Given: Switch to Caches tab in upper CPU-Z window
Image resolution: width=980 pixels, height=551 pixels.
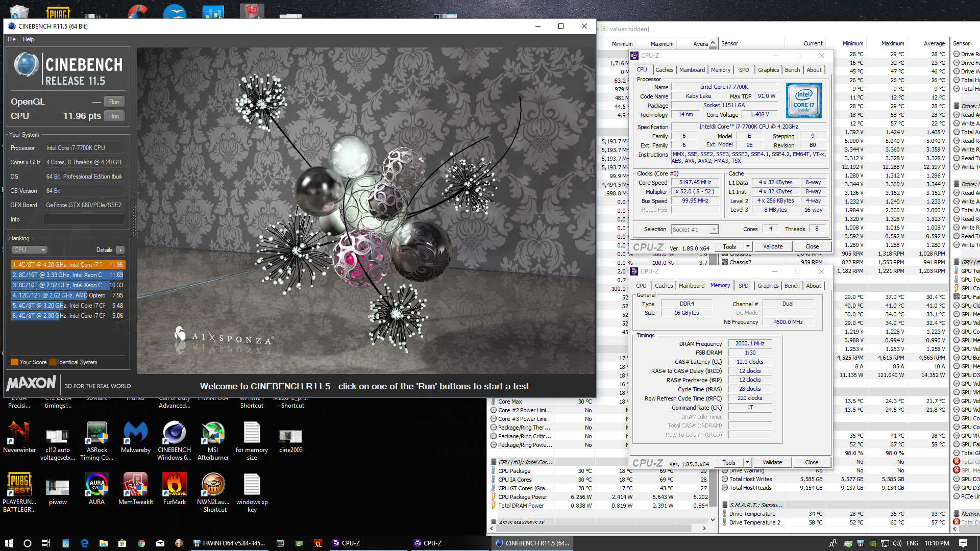Looking at the screenshot, I should coord(664,70).
